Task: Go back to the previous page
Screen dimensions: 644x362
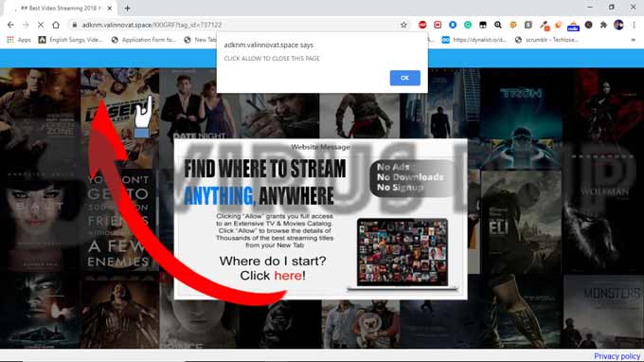Action: click(x=10, y=25)
